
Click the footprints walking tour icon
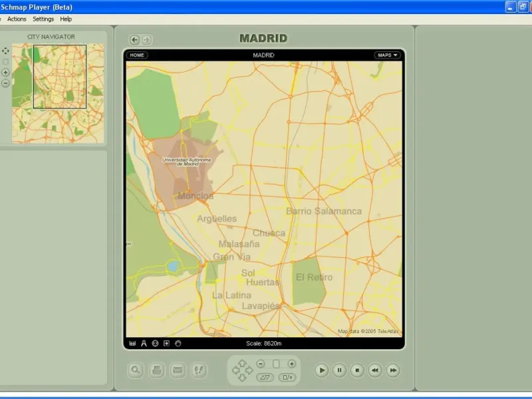click(x=198, y=370)
